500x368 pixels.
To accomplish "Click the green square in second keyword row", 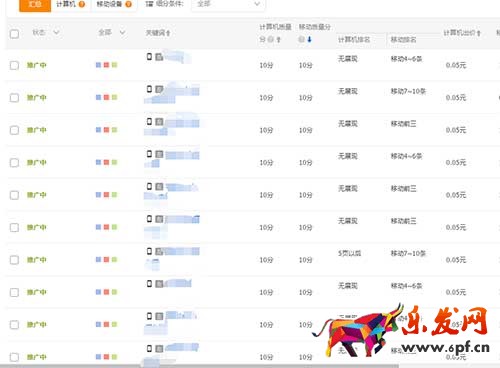I will click(114, 97).
